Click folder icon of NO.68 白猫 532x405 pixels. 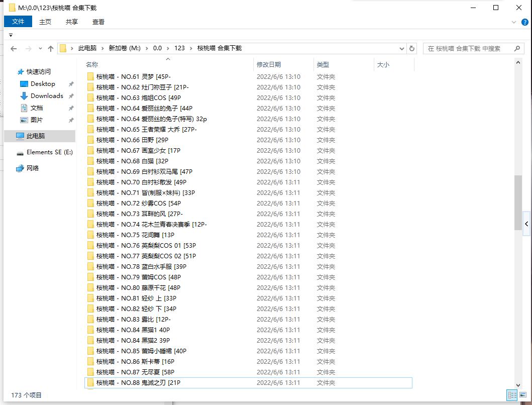(x=90, y=161)
